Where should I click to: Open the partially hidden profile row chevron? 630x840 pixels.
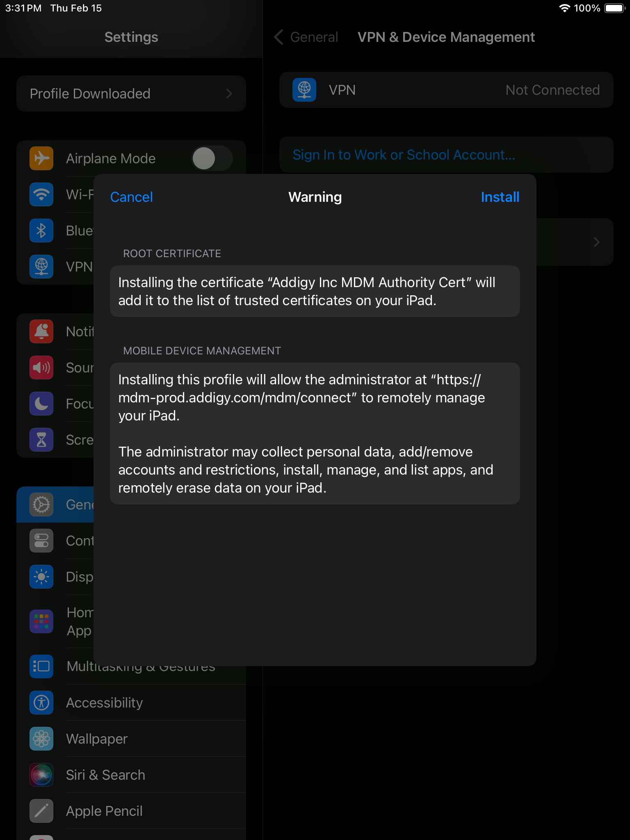tap(597, 242)
